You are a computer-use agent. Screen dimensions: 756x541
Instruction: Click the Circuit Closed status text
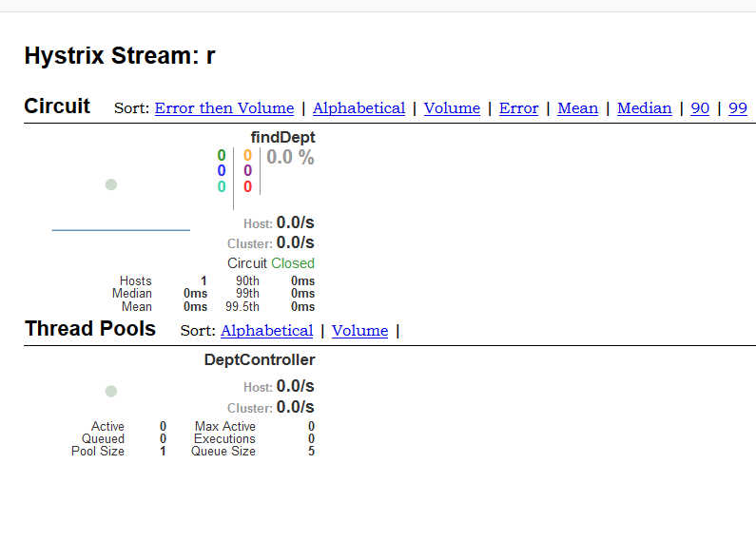(x=271, y=263)
